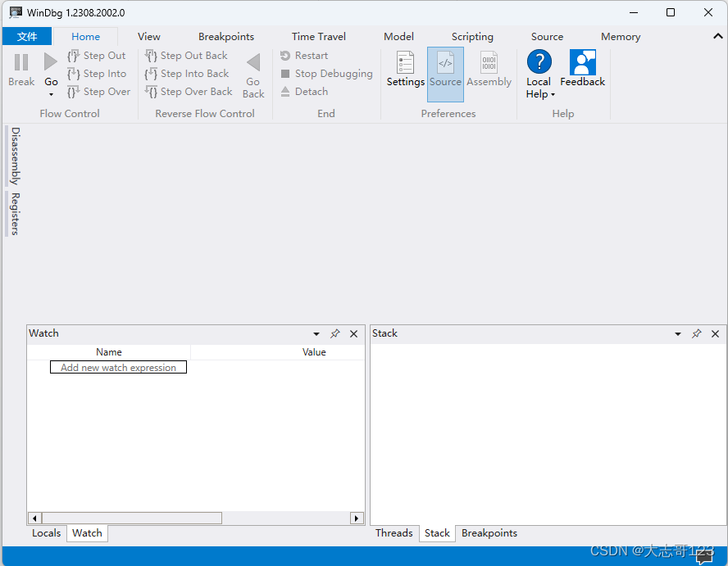Screen dimensions: 728x566
Task: Click the Go Back arrow icon
Action: click(x=253, y=62)
